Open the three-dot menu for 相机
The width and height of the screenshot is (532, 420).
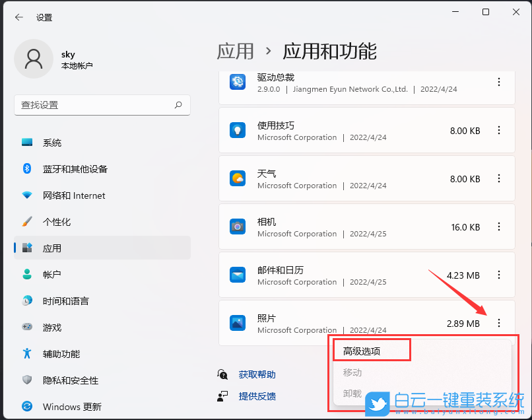[499, 227]
